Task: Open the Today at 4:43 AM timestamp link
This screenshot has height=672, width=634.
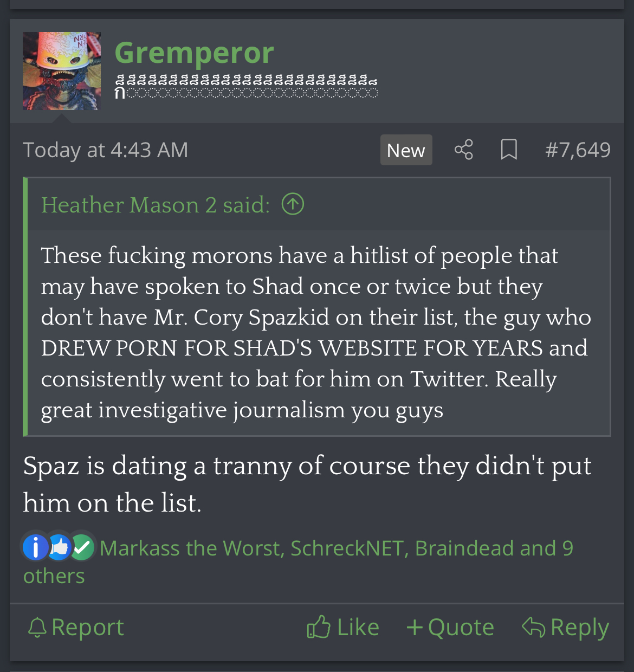Action: point(106,150)
